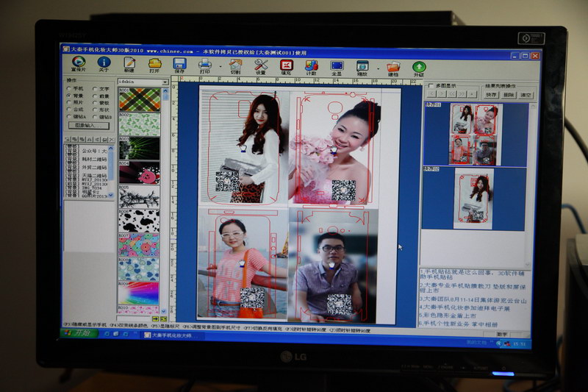
Task: Select the 镶钻B radio option
Action: tap(102, 117)
